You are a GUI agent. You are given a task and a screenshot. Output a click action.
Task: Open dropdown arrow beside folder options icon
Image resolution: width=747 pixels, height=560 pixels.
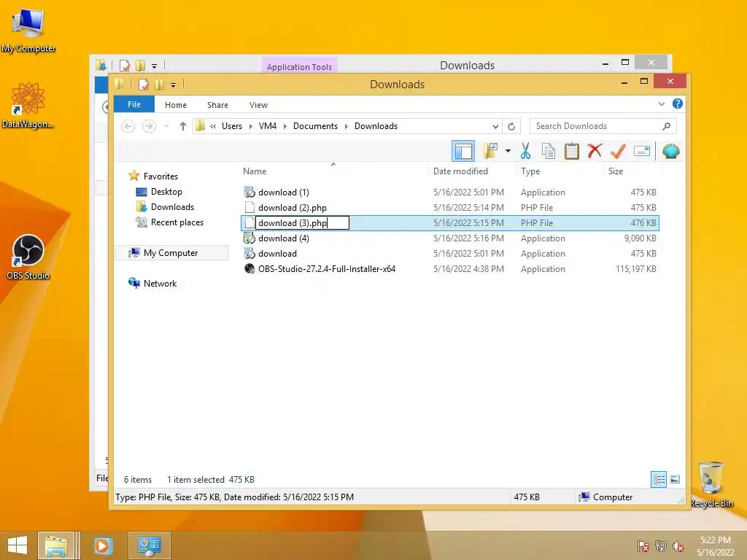[x=508, y=152]
